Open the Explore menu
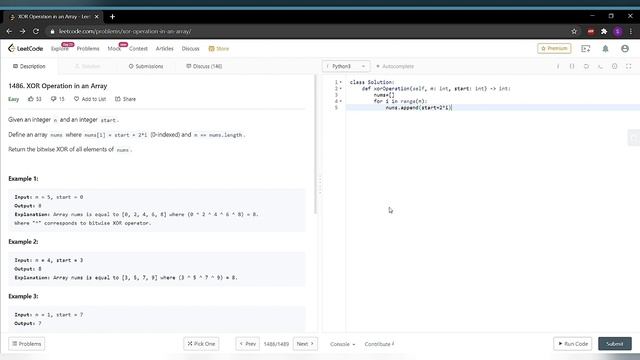 pyautogui.click(x=60, y=49)
